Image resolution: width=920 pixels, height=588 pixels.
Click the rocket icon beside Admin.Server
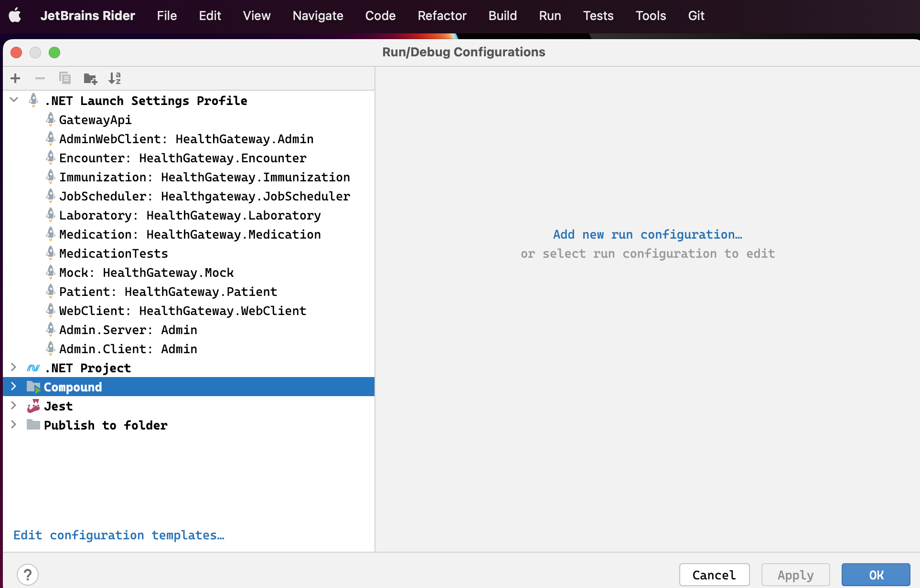(51, 329)
